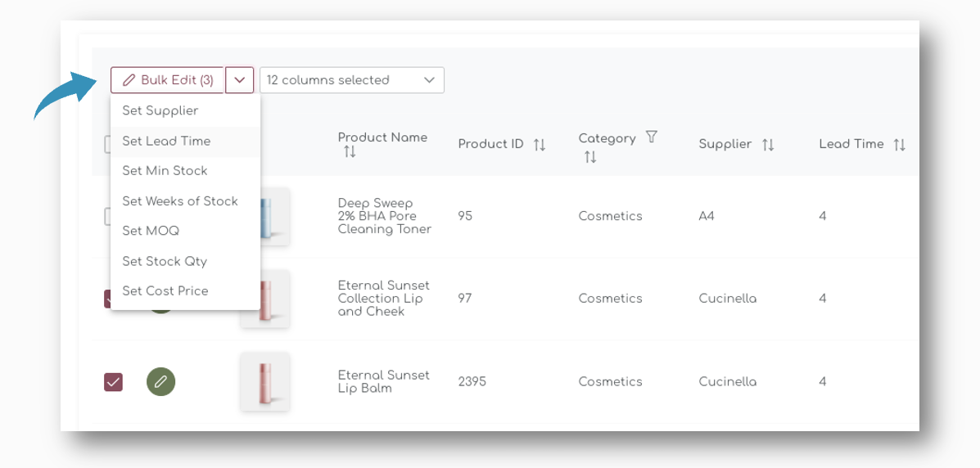Sort the Lead Time column arrows

click(x=900, y=144)
